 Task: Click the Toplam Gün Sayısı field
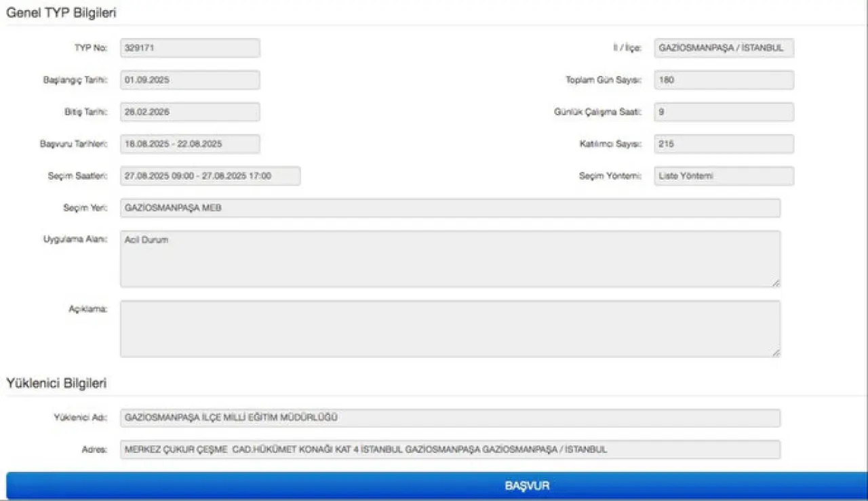pyautogui.click(x=724, y=80)
